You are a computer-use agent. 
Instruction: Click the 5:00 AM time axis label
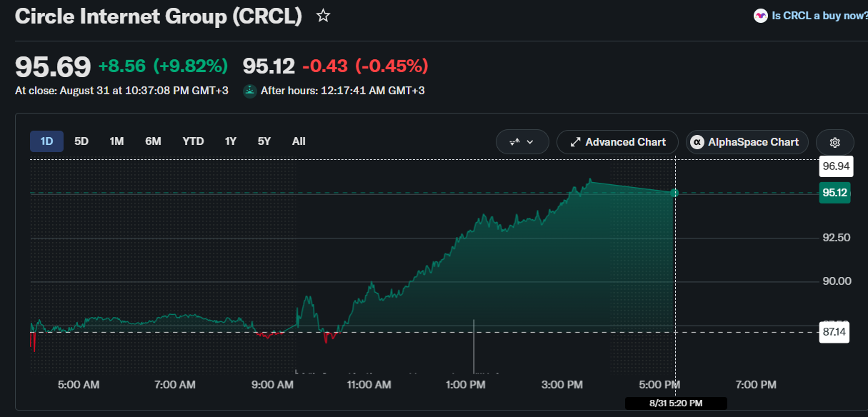(x=79, y=385)
